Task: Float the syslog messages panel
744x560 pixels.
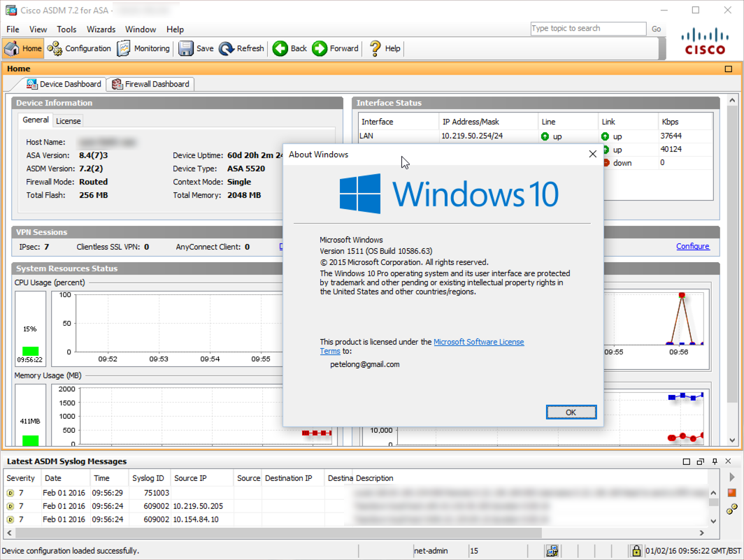Action: click(701, 461)
